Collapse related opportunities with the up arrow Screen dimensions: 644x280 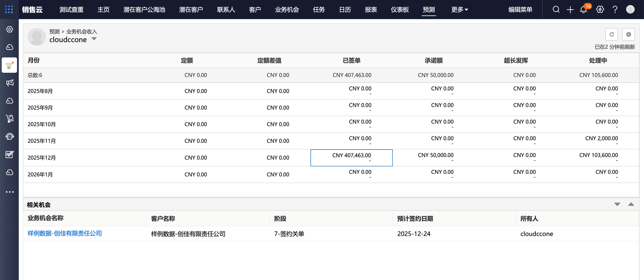[x=631, y=204]
